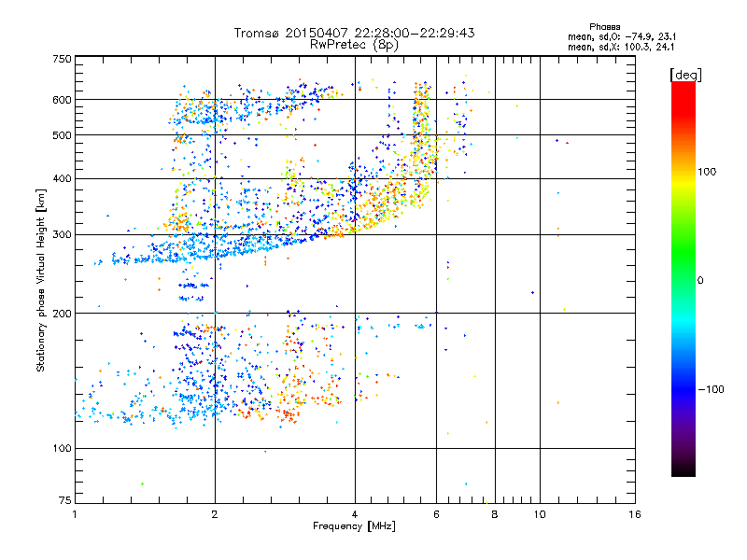
Task: Click the y-axis tick label '750'
Action: click(x=62, y=59)
